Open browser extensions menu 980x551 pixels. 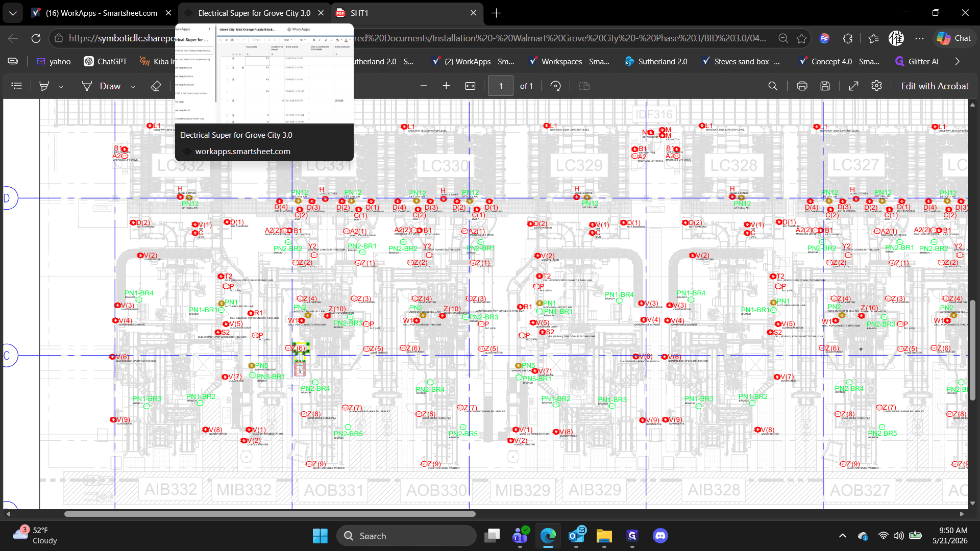click(x=848, y=38)
